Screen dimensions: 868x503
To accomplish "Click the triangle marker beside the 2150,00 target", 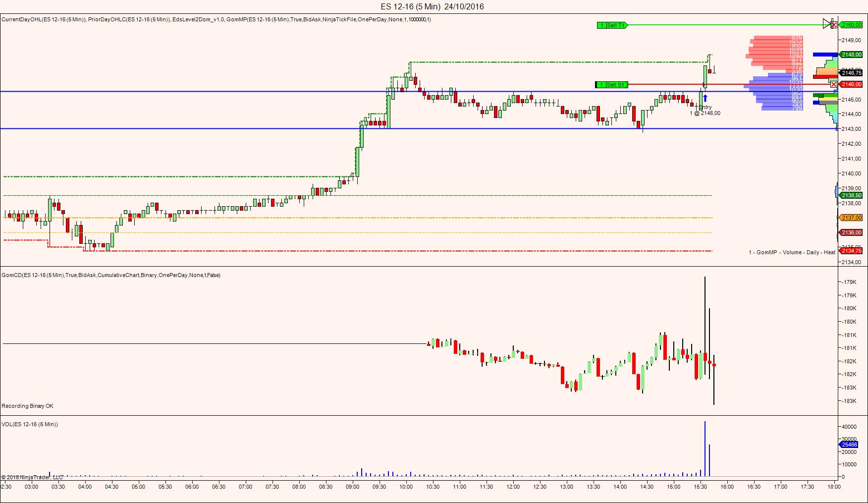I will pyautogui.click(x=827, y=24).
